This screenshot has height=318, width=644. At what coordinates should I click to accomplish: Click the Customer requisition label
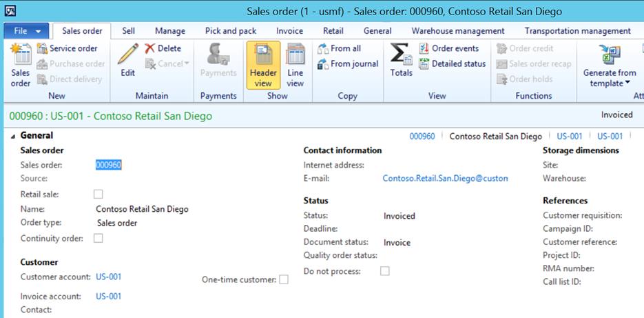583,215
